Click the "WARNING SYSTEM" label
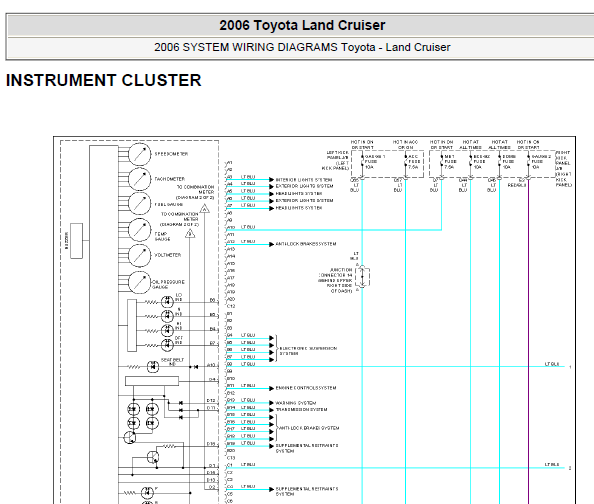 295,403
